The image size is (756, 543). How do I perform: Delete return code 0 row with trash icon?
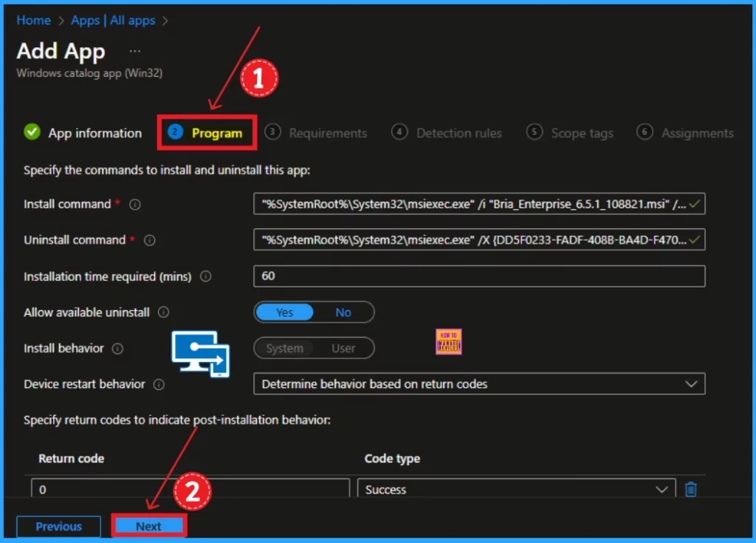click(x=690, y=489)
